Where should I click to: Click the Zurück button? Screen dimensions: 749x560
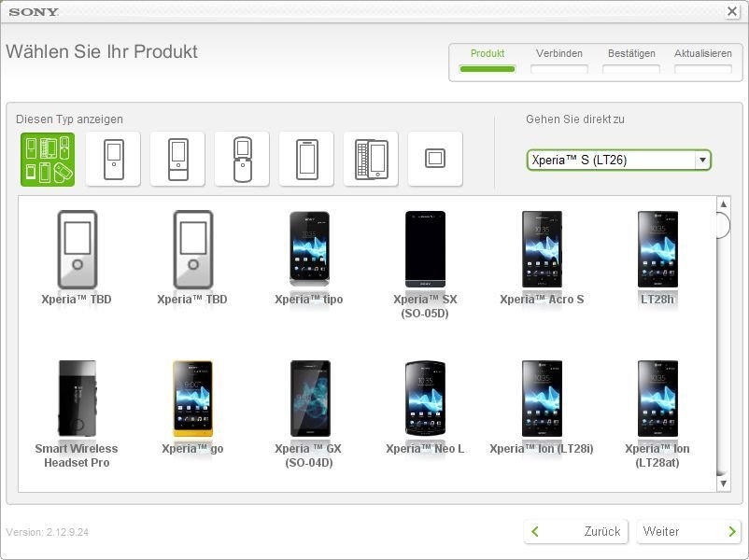point(575,531)
